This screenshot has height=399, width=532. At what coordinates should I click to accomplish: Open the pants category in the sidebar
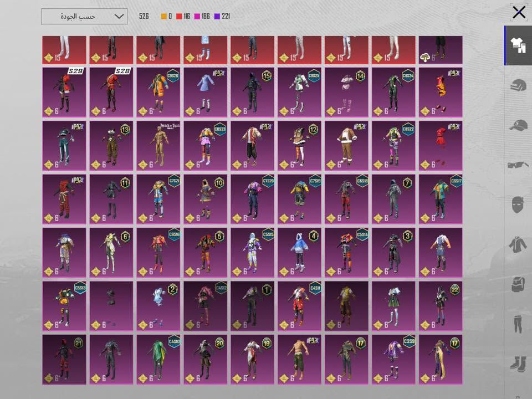(x=518, y=324)
